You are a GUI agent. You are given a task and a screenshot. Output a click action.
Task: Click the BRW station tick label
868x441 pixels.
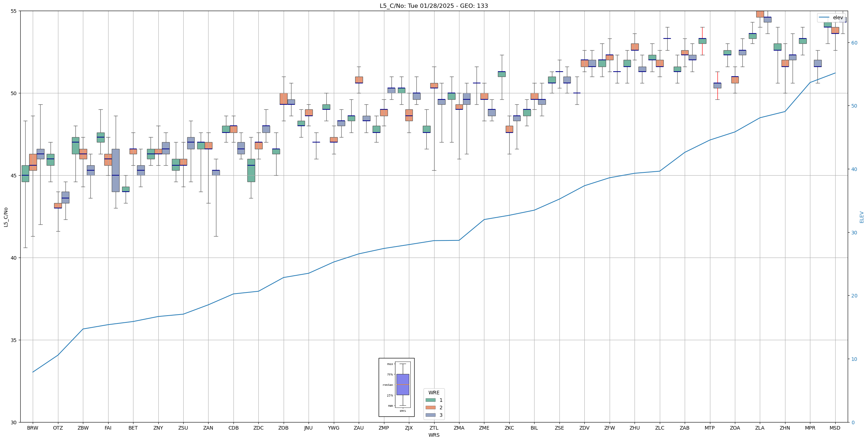tap(33, 428)
